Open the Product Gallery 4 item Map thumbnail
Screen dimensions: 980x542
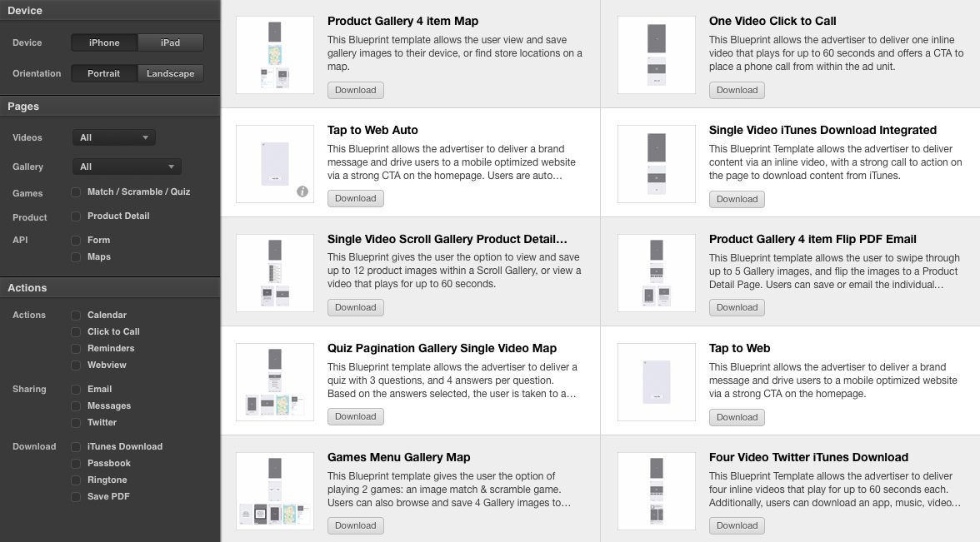275,55
